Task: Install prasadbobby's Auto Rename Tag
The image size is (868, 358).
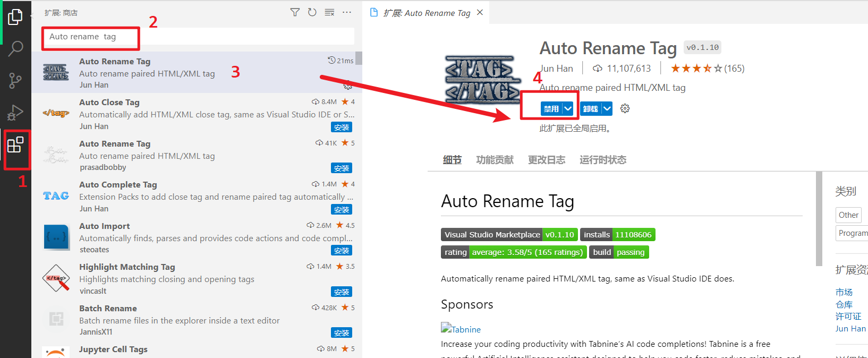Action: coord(342,168)
